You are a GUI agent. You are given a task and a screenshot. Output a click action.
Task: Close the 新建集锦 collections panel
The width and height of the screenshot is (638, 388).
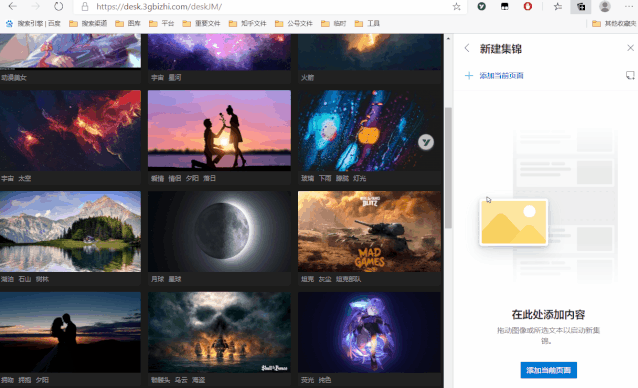[630, 48]
